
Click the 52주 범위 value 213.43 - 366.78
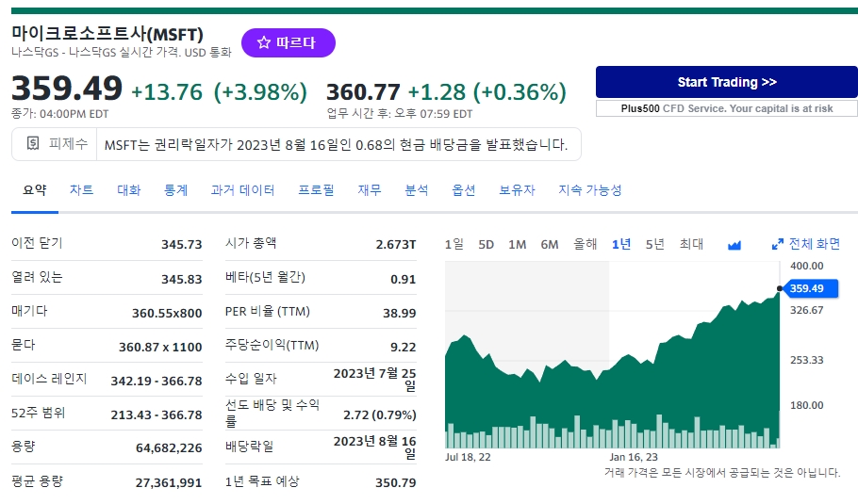click(x=157, y=415)
